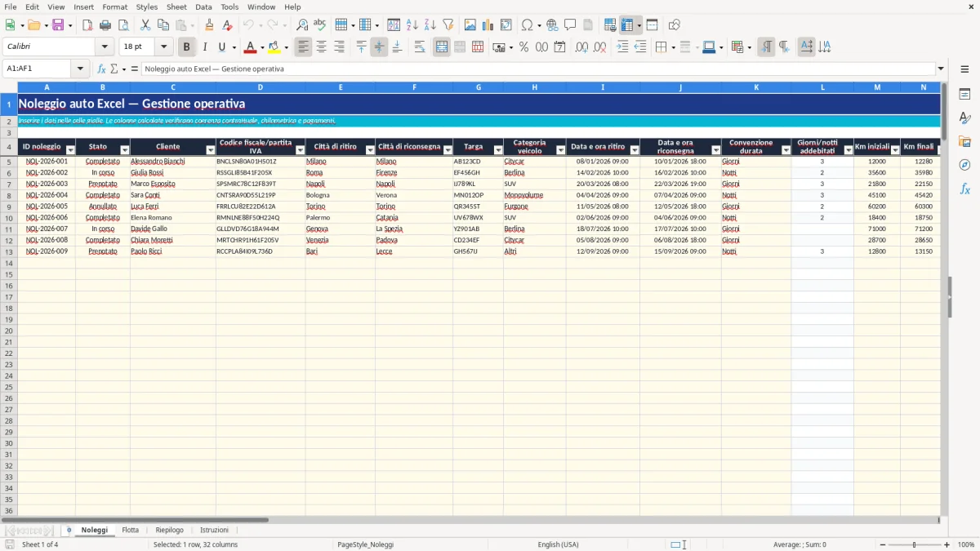Screen dimensions: 980x551
Task: Switch to the Istruzioni sheet tab
Action: 215,530
